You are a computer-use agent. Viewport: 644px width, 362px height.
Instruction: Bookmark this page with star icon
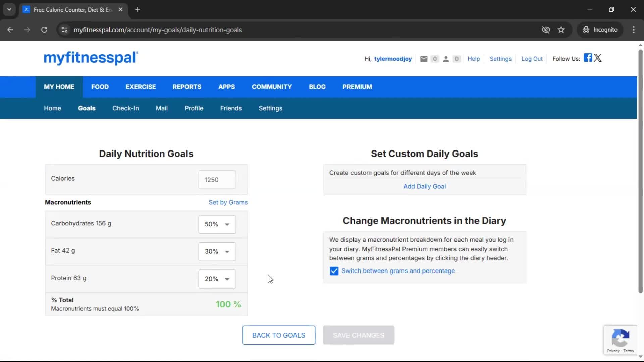pyautogui.click(x=561, y=29)
